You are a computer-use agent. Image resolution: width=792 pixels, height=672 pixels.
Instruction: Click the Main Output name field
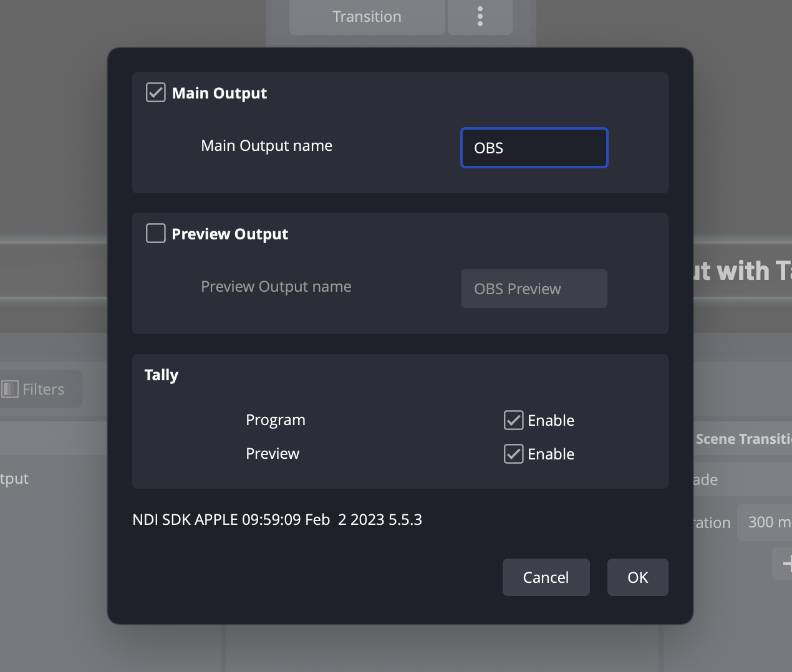[x=534, y=148]
